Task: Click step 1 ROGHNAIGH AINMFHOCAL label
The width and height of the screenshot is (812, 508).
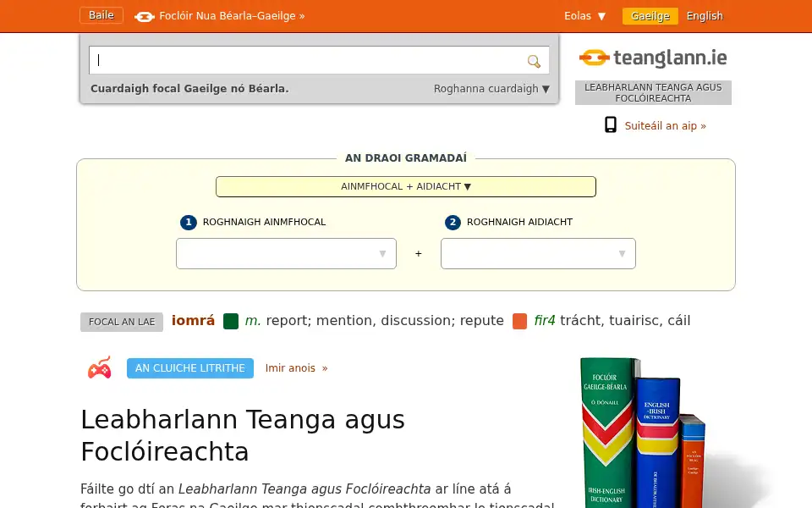Action: coord(264,222)
